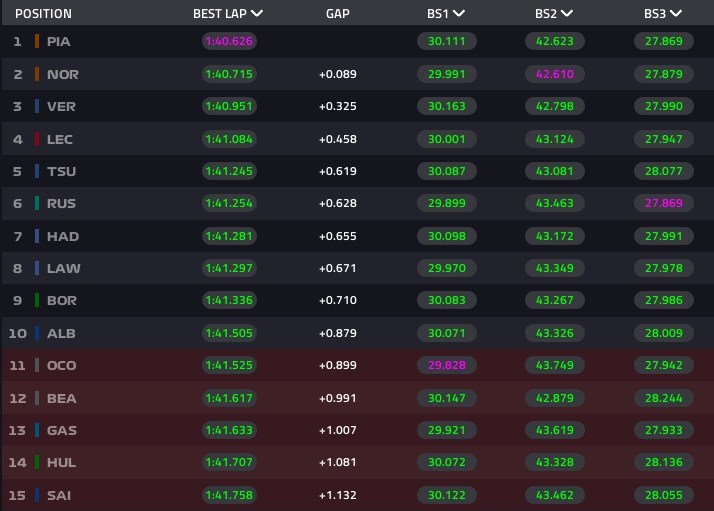Click LEC's red team color bar
The width and height of the screenshot is (714, 511).
click(x=37, y=139)
